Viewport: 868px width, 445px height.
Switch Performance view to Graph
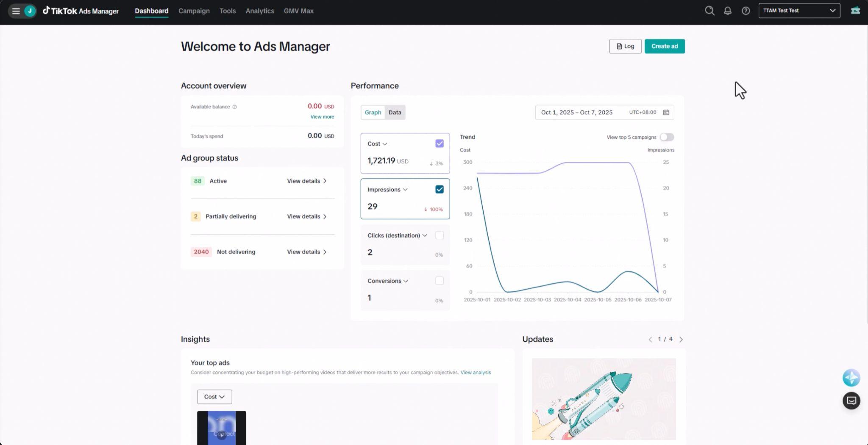373,112
